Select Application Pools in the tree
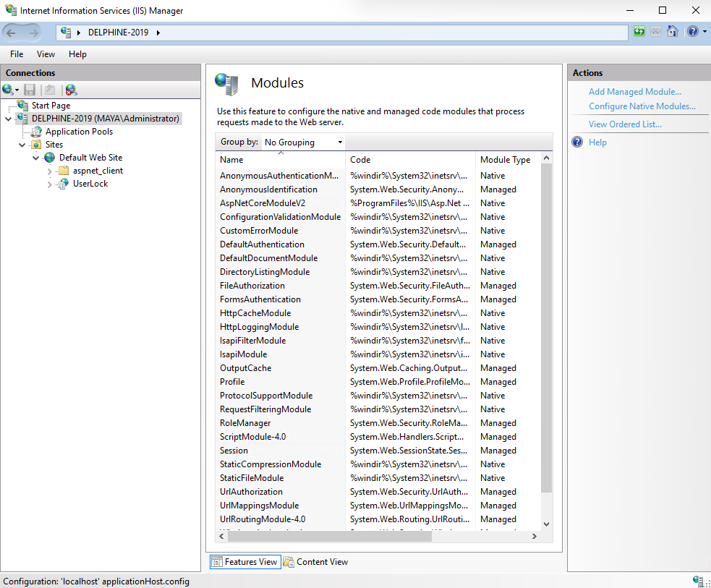This screenshot has height=588, width=711. click(79, 132)
